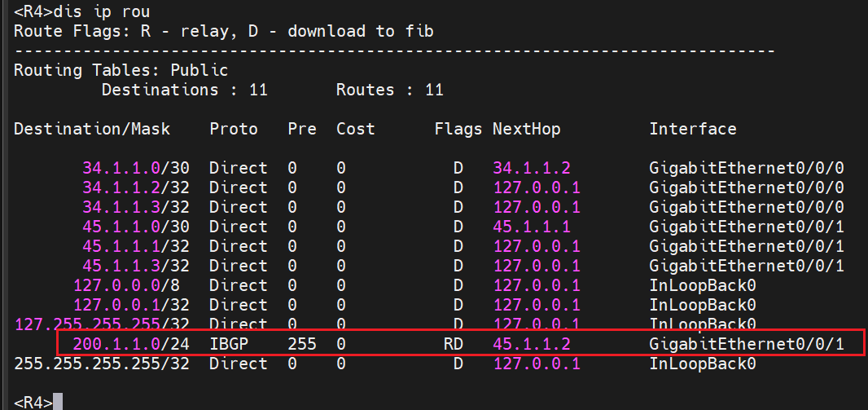Viewport: 868px width, 410px height.
Task: Click the Interface column header
Action: tap(692, 129)
